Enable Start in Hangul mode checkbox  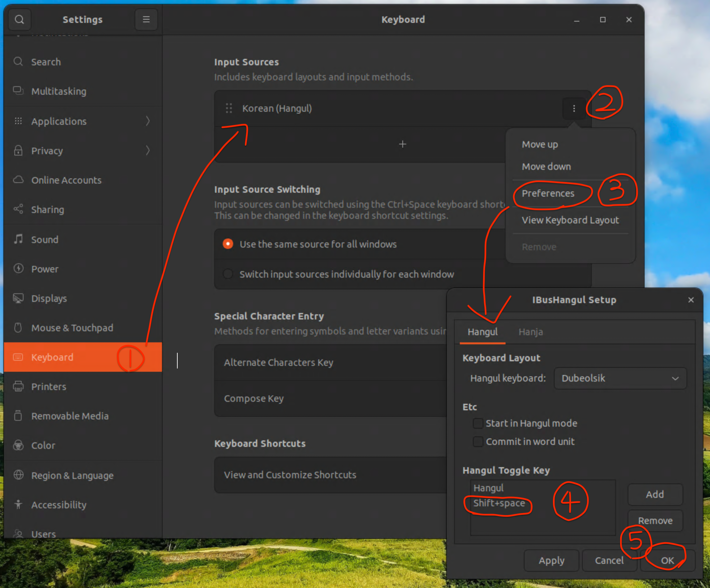pyautogui.click(x=478, y=423)
